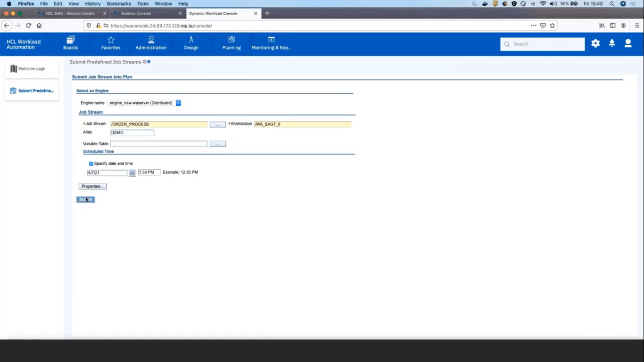Expand the Engine name dropdown
The image size is (644, 362).
[178, 103]
